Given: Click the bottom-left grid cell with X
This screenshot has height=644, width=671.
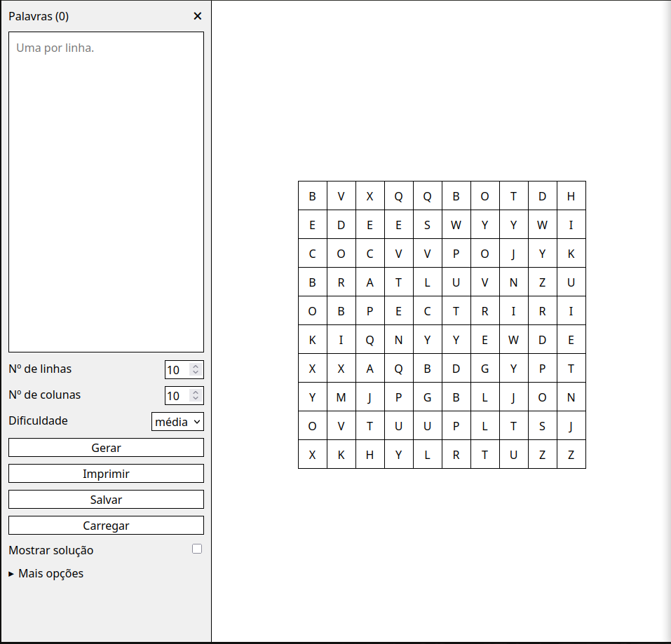Looking at the screenshot, I should [x=312, y=455].
